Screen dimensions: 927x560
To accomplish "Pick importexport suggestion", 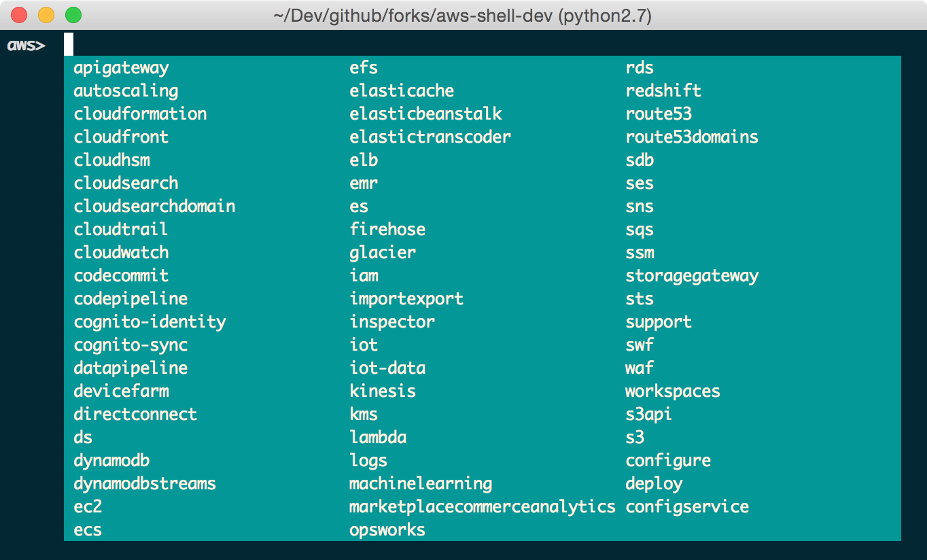I will (406, 299).
